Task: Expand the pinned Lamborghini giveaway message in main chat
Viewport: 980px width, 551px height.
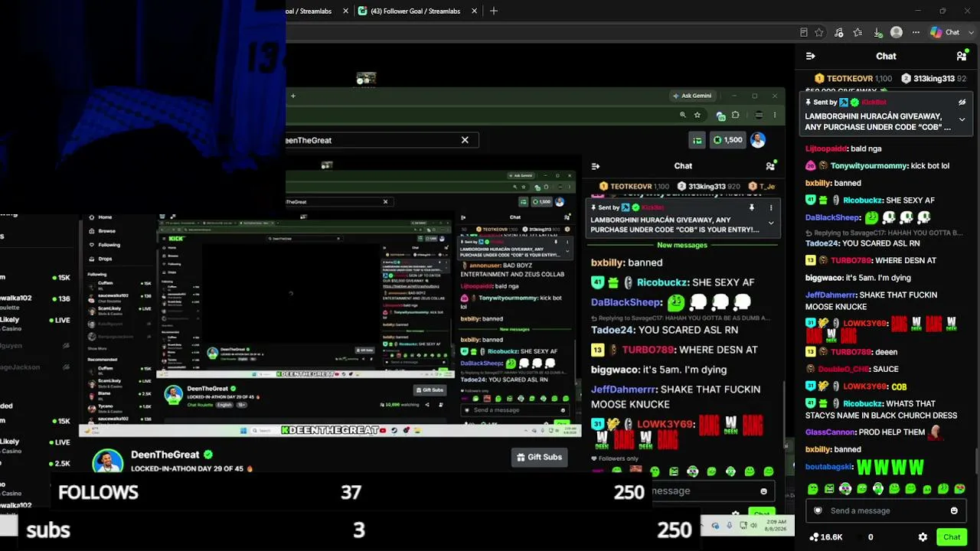Action: coord(962,119)
